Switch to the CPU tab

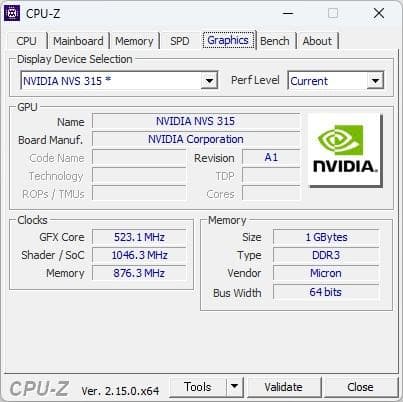coord(26,41)
